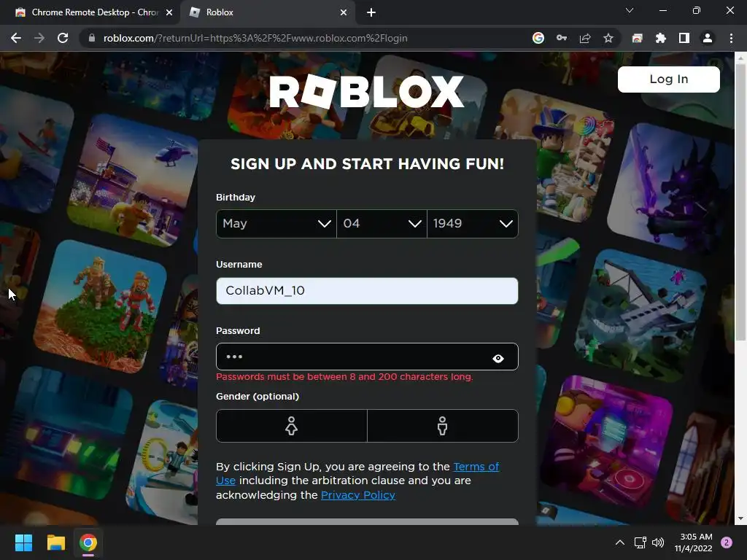Screen dimensions: 747x560
Task: Close the Roblox tab
Action: click(x=344, y=12)
